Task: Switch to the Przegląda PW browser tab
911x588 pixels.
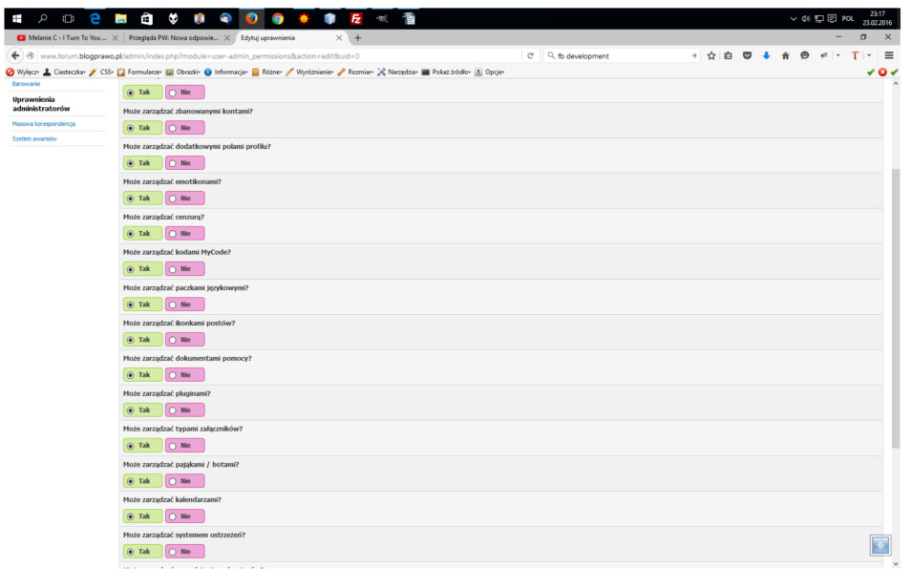Action: pyautogui.click(x=175, y=38)
